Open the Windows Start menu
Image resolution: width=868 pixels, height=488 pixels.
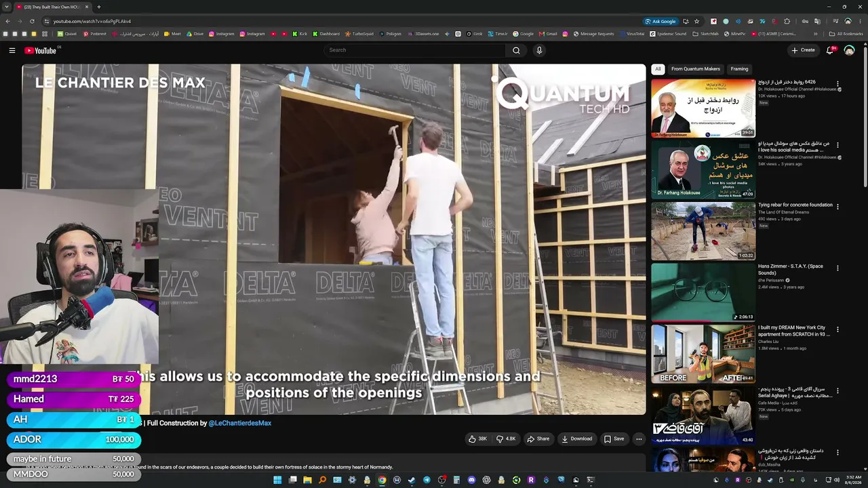[x=277, y=480]
